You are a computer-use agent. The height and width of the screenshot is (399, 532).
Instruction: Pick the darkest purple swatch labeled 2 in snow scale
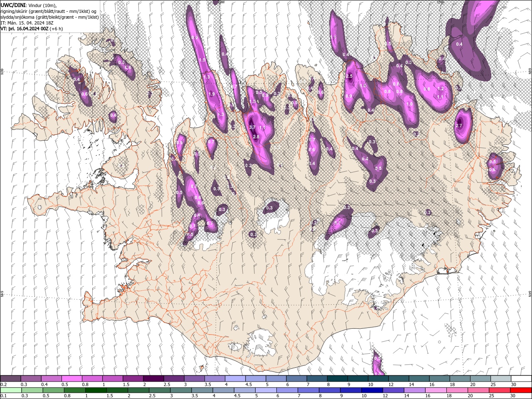point(153,379)
